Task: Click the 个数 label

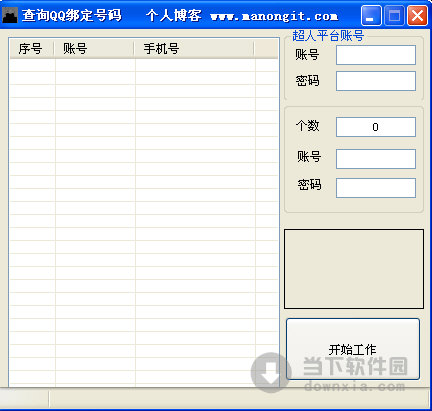Action: pyautogui.click(x=307, y=126)
